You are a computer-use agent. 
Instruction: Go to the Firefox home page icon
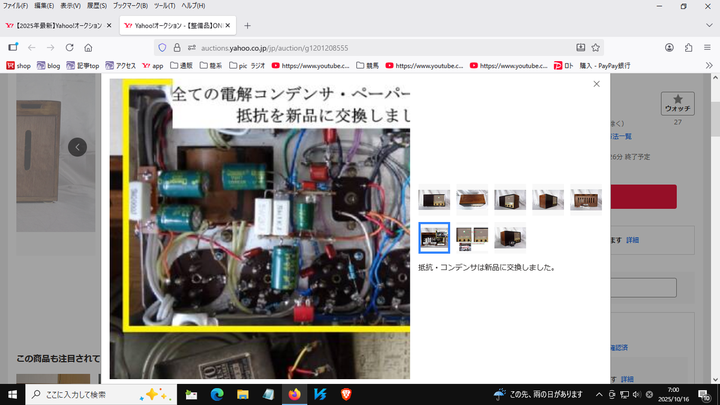pyautogui.click(x=89, y=47)
